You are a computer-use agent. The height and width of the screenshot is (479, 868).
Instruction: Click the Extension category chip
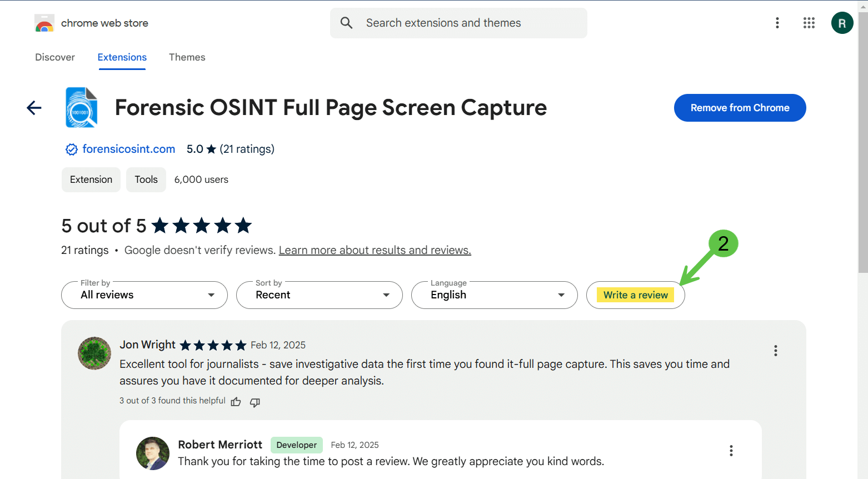coord(91,179)
